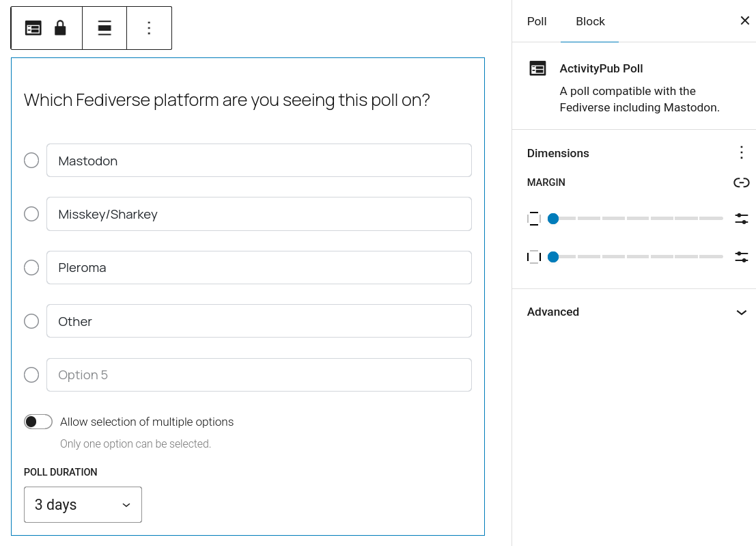Open Dimensions panel options menu
The height and width of the screenshot is (546, 756).
tap(741, 153)
